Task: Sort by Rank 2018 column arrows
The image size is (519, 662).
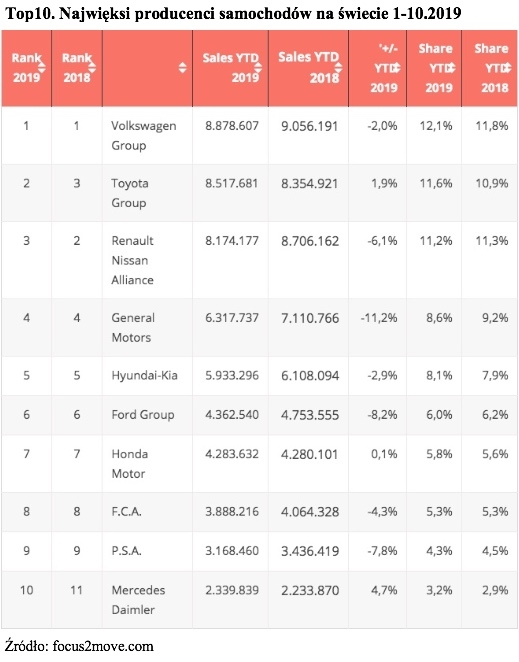Action: 92,68
